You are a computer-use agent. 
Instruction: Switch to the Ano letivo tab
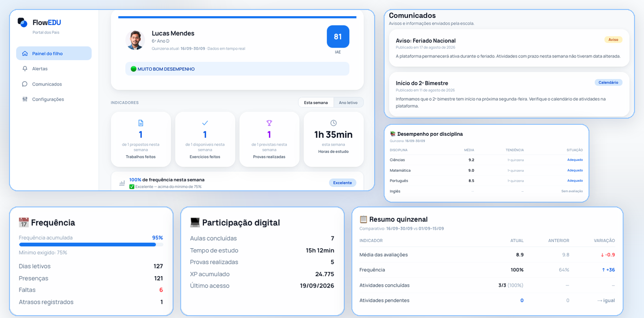point(348,103)
